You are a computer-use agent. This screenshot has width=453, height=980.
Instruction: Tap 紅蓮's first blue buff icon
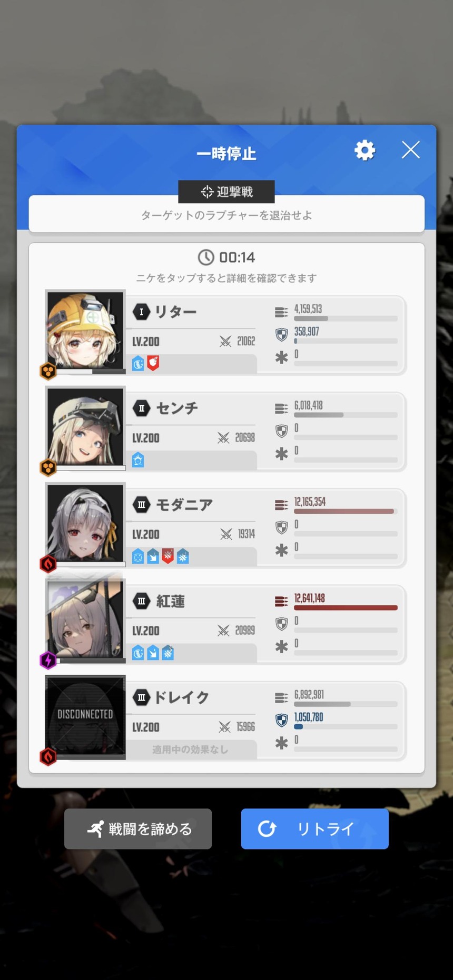[138, 653]
